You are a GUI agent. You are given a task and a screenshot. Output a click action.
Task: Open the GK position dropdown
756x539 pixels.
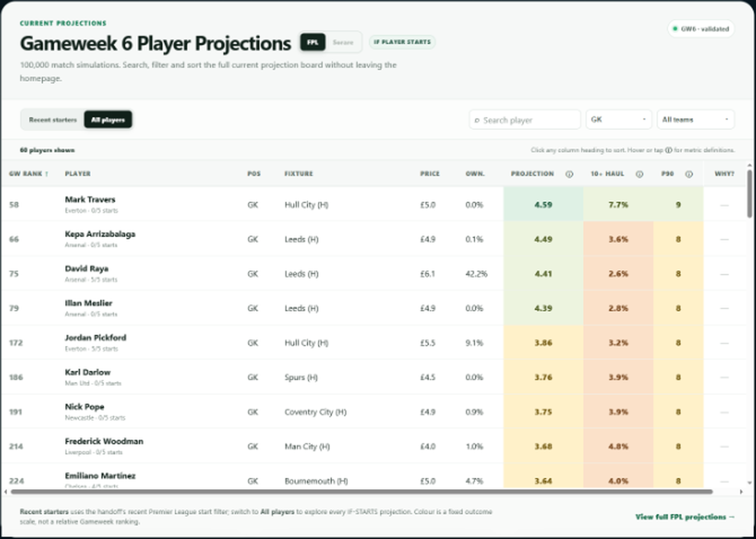(x=619, y=120)
